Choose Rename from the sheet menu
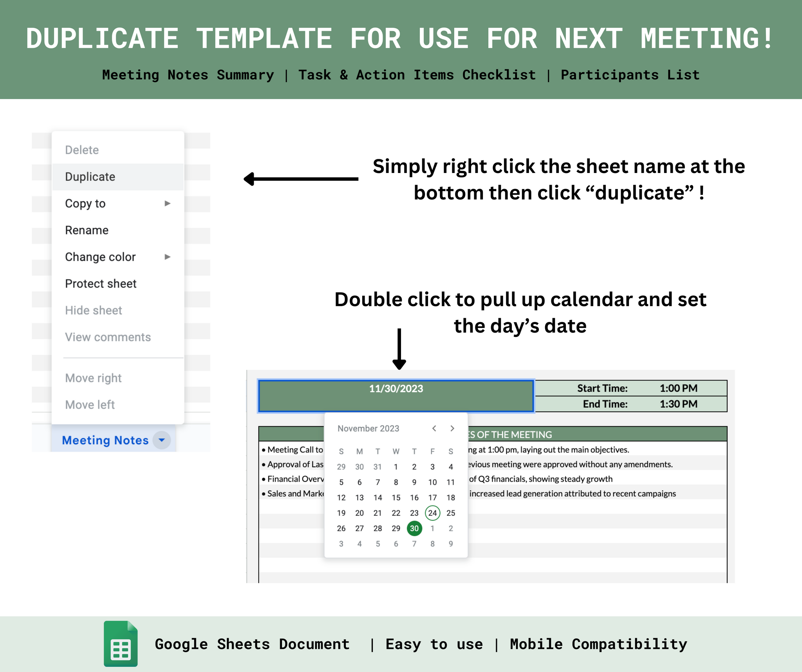The image size is (802, 672). point(87,230)
